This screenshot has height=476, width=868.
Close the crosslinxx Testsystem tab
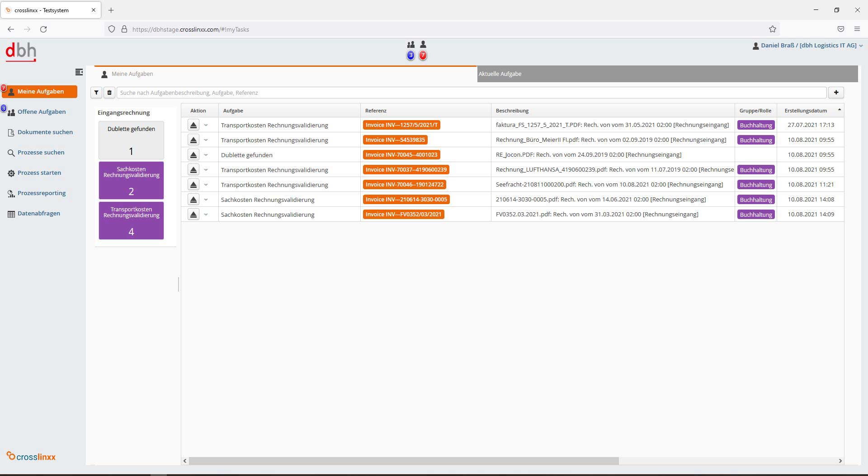point(93,10)
